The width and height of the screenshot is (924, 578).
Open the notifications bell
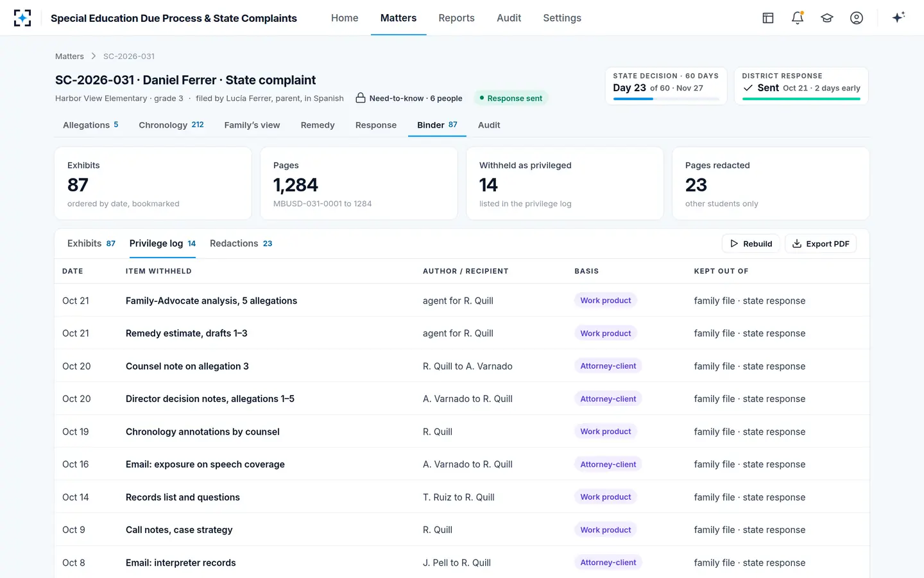(x=798, y=18)
